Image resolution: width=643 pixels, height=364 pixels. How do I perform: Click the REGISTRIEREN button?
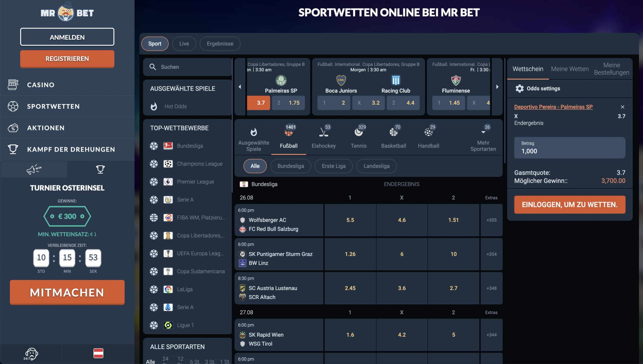[x=67, y=59]
